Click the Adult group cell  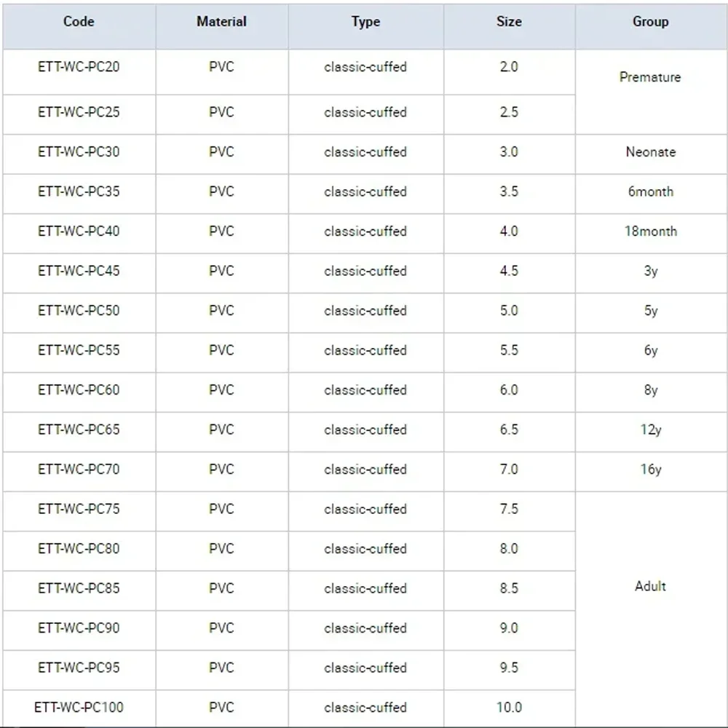[x=650, y=586]
